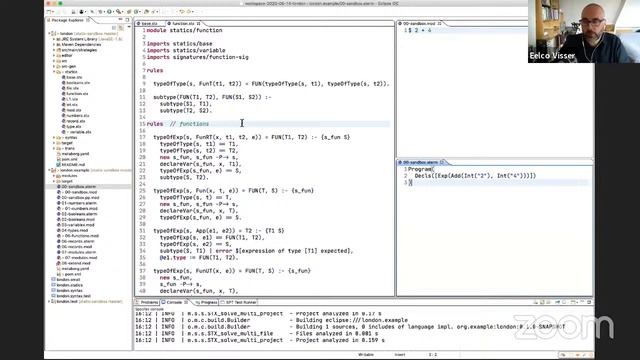This screenshot has height=360, width=640.
Task: Click the Back navigation arrow in toolbar
Action: pyautogui.click(x=182, y=12)
